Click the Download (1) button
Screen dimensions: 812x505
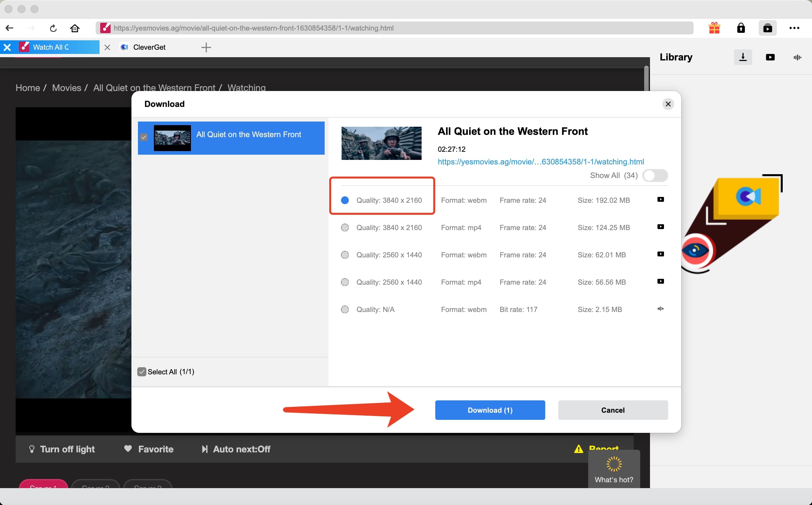[x=490, y=410]
